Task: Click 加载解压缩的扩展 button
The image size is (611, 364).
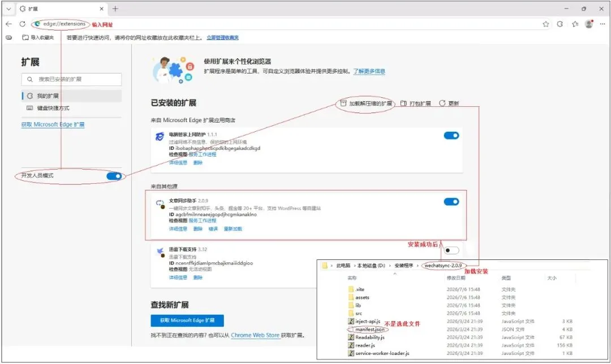Action: (x=366, y=103)
